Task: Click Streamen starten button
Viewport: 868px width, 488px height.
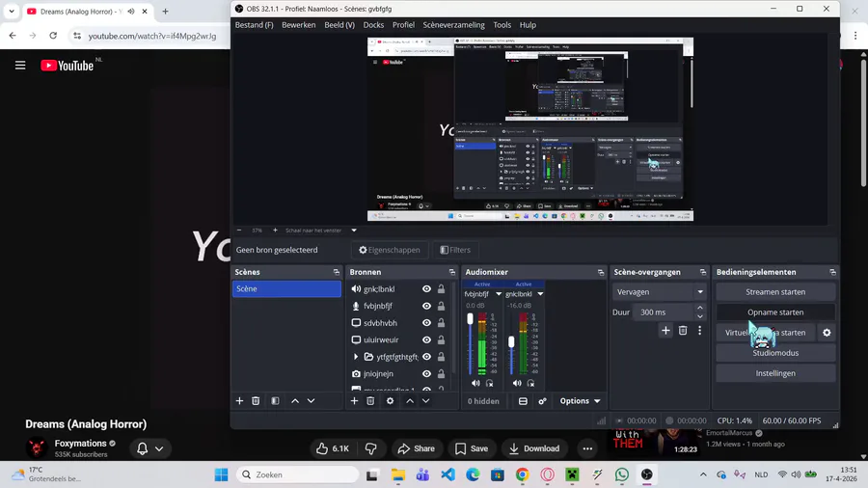Action: pyautogui.click(x=775, y=292)
